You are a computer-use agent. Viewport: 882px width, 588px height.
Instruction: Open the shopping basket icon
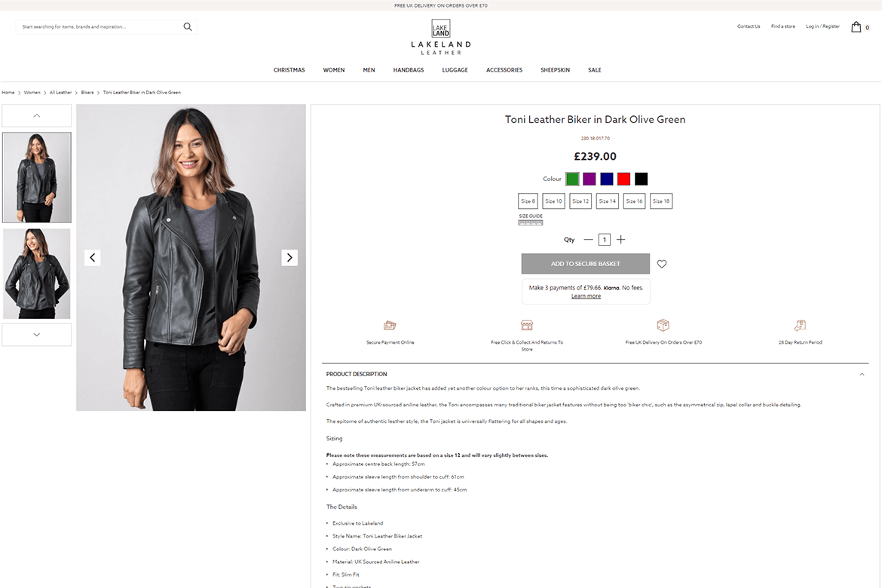click(x=856, y=26)
